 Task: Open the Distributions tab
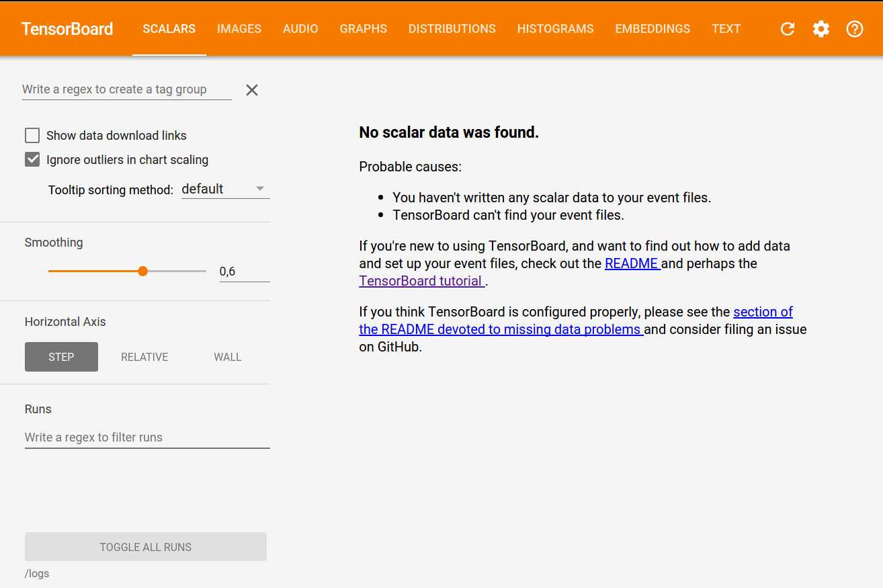click(452, 29)
